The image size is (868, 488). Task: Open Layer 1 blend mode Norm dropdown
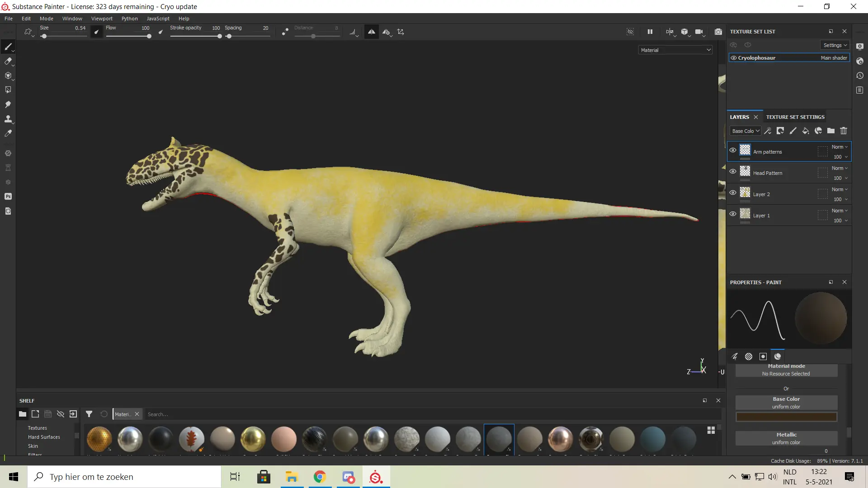click(x=840, y=211)
